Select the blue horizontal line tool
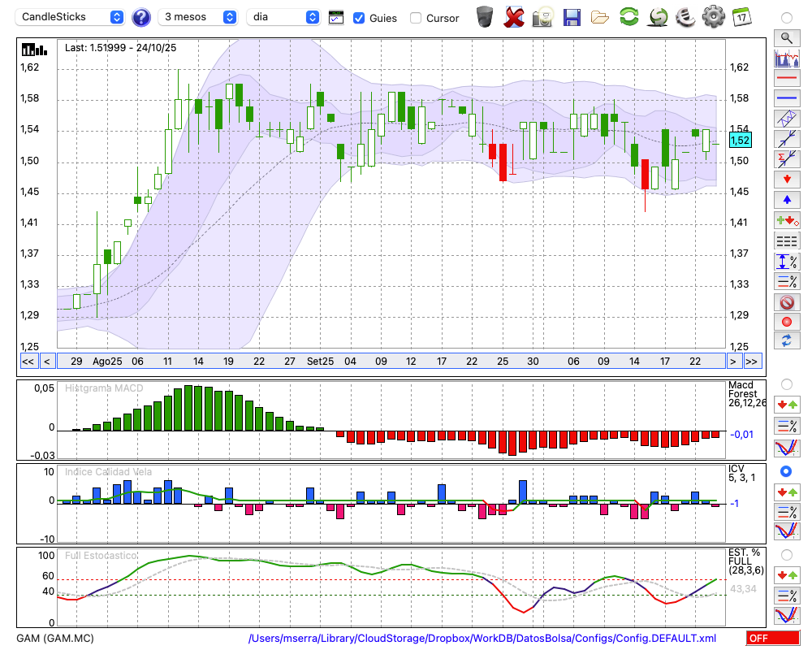 [786, 99]
